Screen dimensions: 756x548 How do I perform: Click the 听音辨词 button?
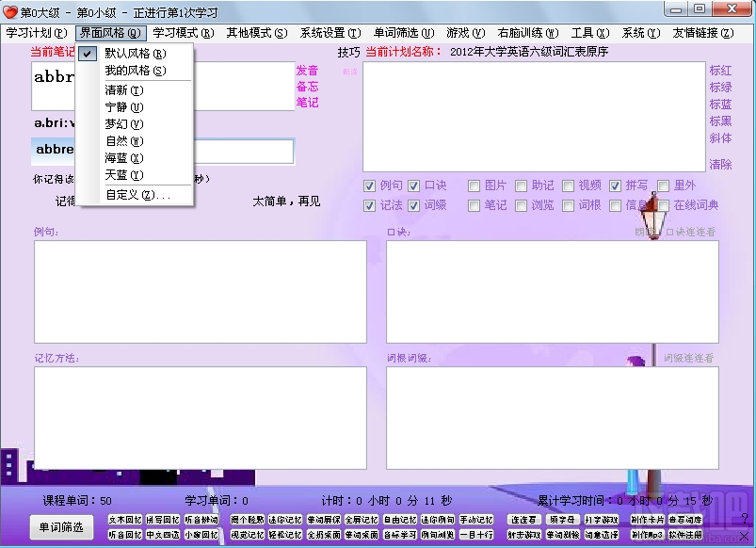[x=201, y=520]
